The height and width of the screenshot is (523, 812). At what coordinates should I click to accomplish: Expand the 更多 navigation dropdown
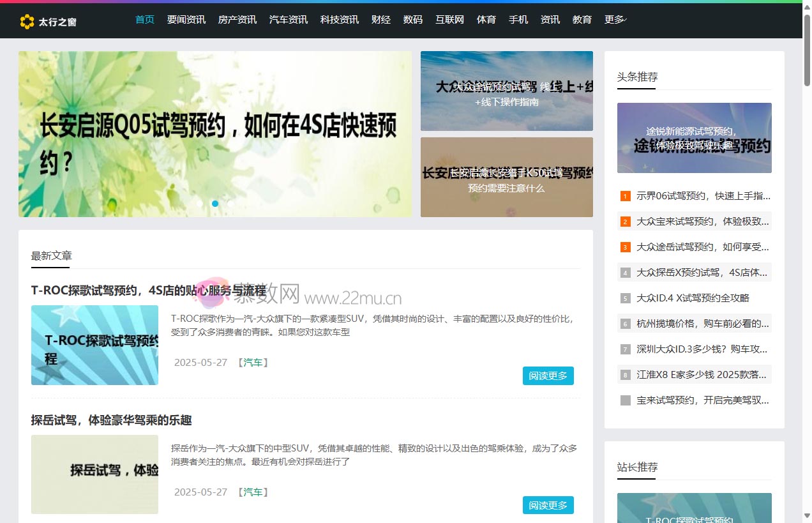coord(615,20)
